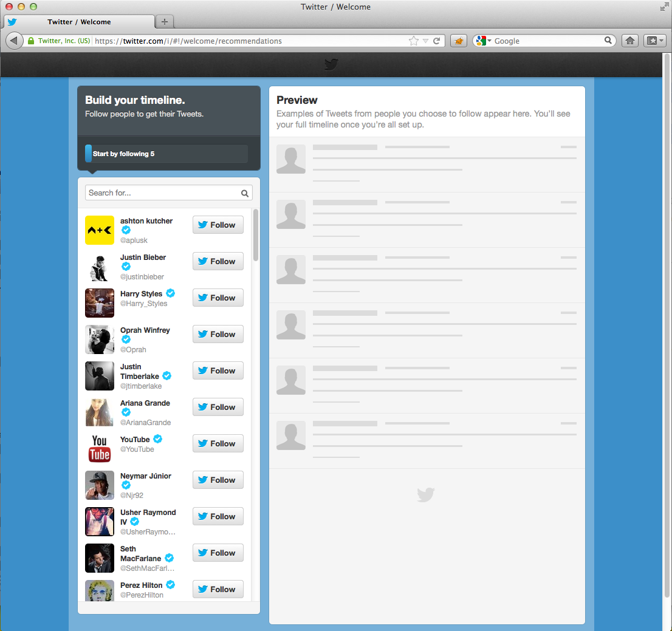Click the @justinbieber handle

[x=142, y=277]
